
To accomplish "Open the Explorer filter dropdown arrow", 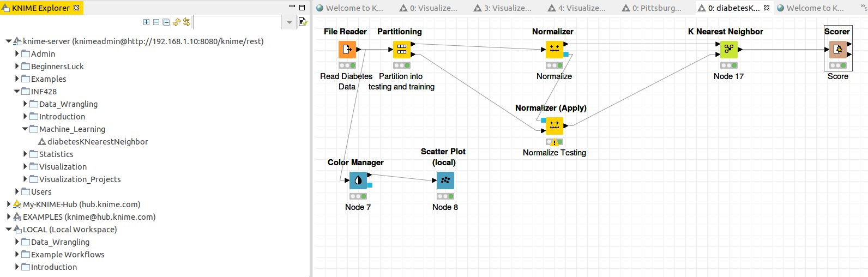I will point(290,22).
